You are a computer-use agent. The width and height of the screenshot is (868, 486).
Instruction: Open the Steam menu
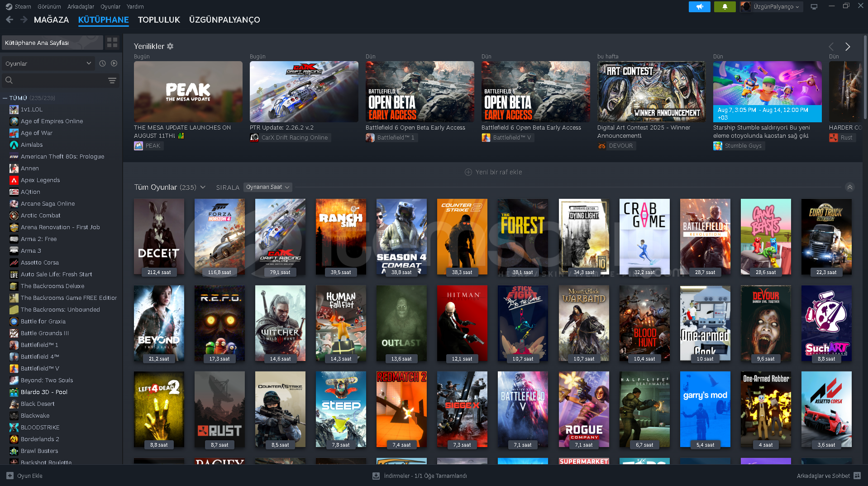point(23,7)
